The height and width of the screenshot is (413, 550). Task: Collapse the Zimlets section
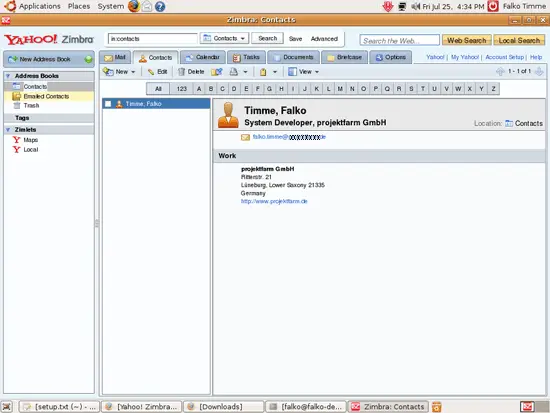8,129
